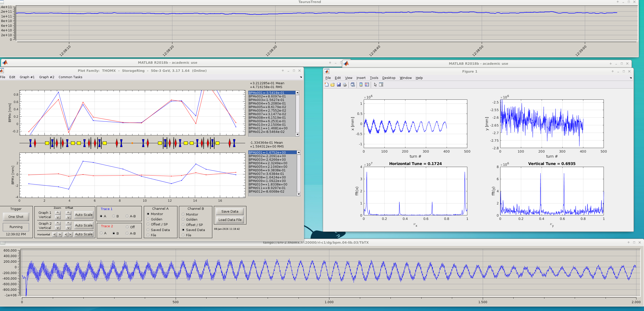Screen dimensions: 644x311
Task: Click the Insert Legend icon
Action: click(x=367, y=85)
